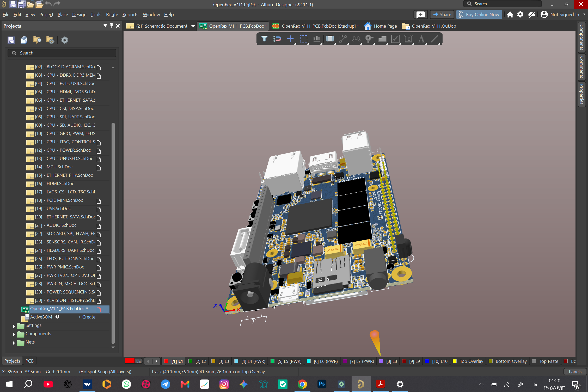Screen dimensions: 588x392
Task: Click the Windows Start button
Action: 9,384
